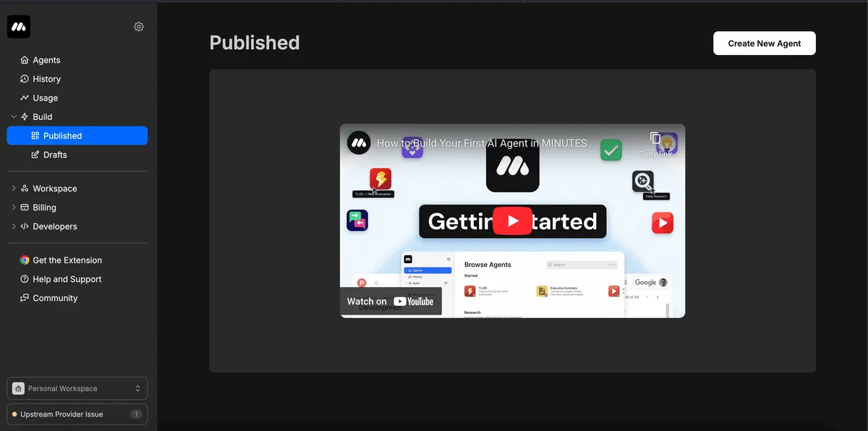Collapse the Build section chevron

14,116
